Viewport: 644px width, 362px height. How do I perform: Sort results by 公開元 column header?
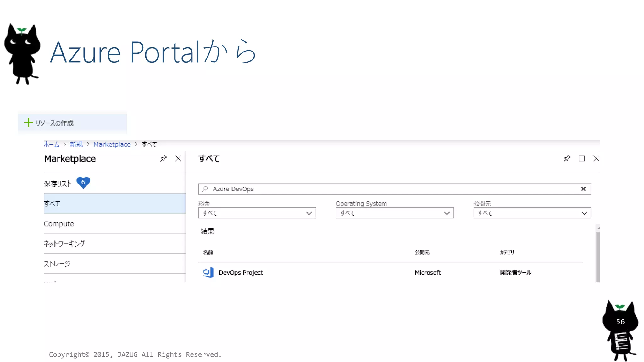[x=422, y=252]
